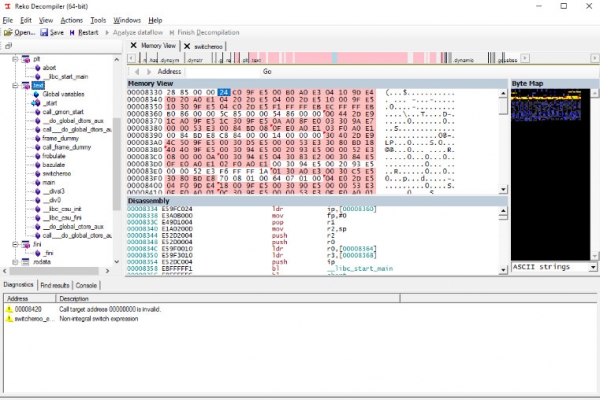Click the collapse-all icon above the project tree
The image size is (600, 400).
[x=10, y=47]
